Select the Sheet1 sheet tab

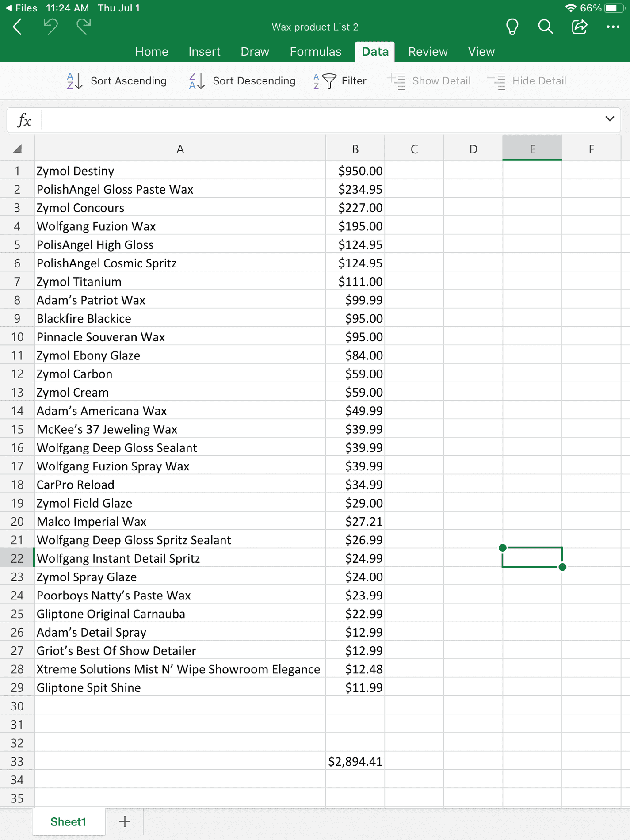tap(69, 821)
